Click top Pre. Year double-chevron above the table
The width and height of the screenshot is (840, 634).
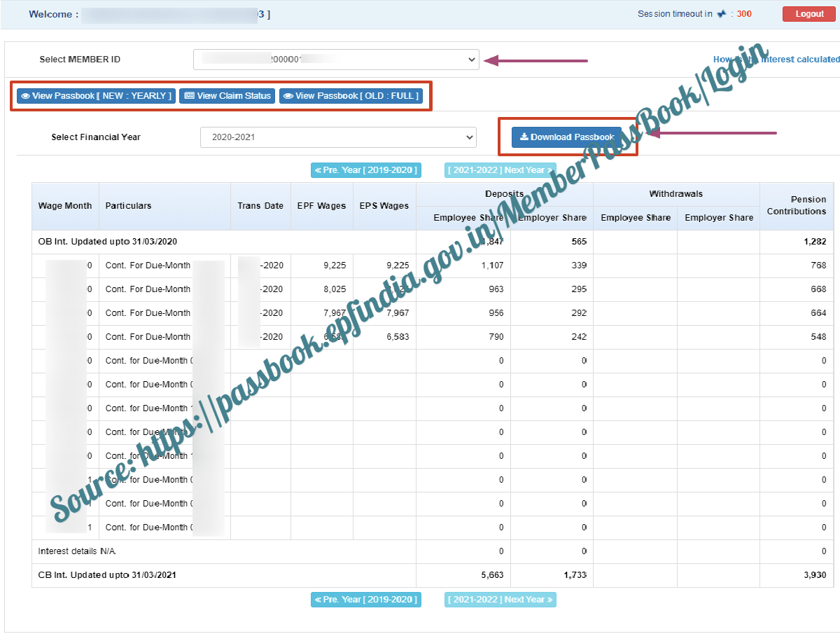pyautogui.click(x=318, y=170)
